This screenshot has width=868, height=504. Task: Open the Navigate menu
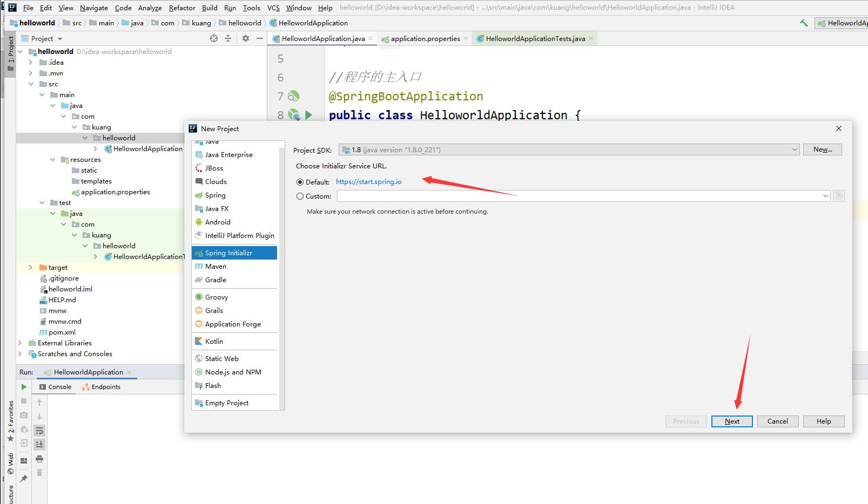pos(94,8)
